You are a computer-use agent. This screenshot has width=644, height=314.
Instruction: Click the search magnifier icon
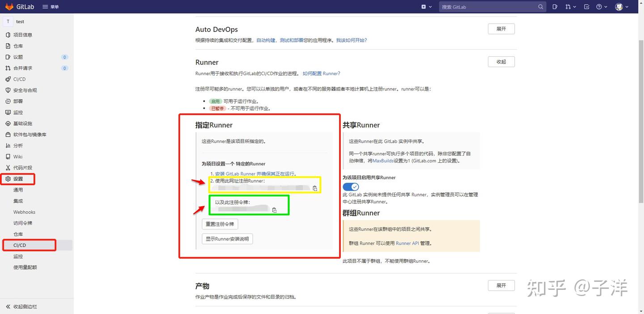click(540, 7)
